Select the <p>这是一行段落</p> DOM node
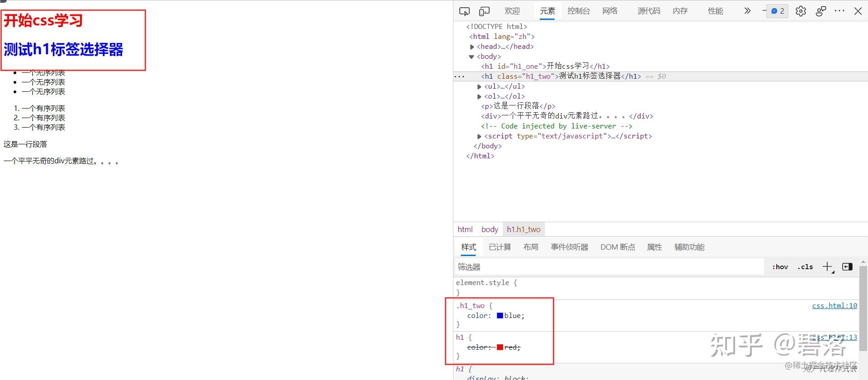The image size is (868, 380). (518, 106)
